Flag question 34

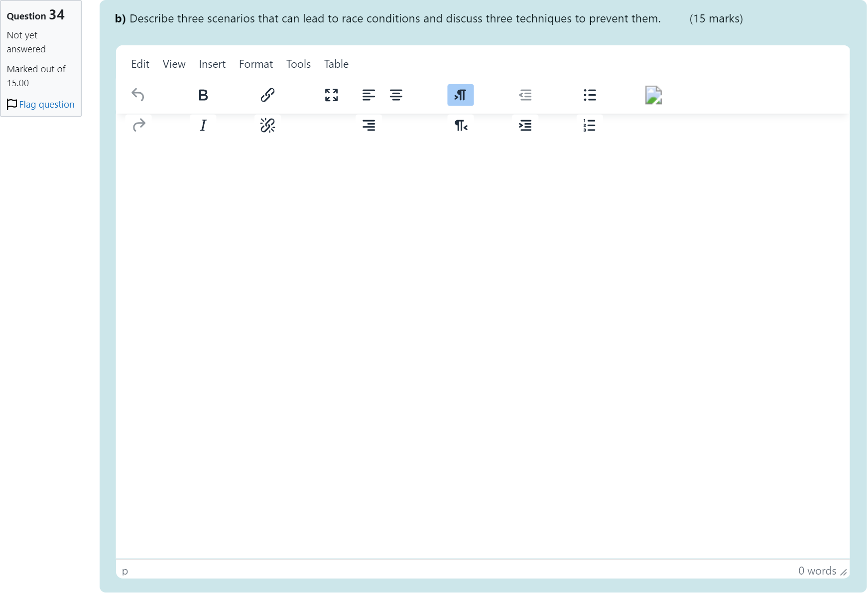[46, 104]
